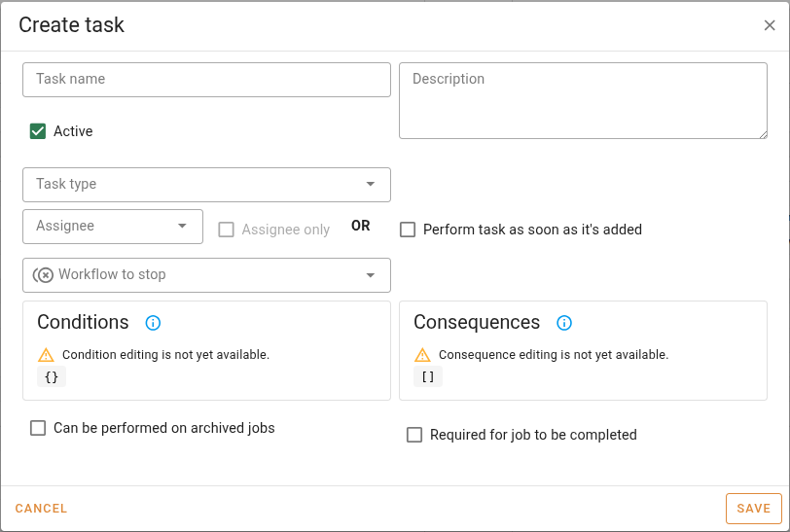
Task: Click the Task name input field
Action: click(206, 80)
